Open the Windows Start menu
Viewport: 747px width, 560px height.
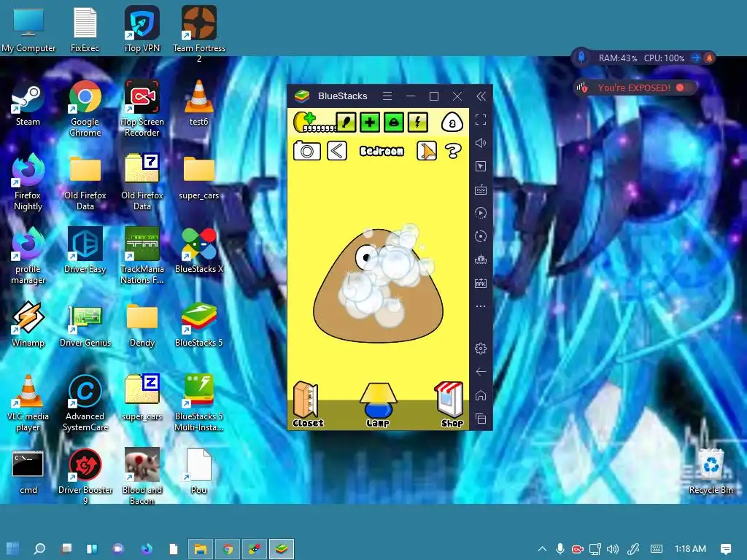coord(13,549)
